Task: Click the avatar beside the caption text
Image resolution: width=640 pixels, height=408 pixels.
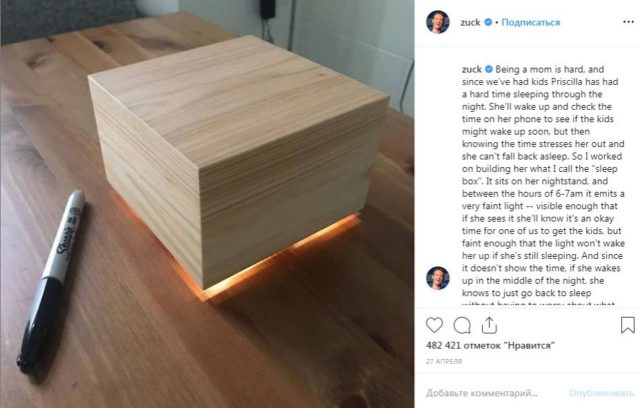Action: pyautogui.click(x=438, y=278)
